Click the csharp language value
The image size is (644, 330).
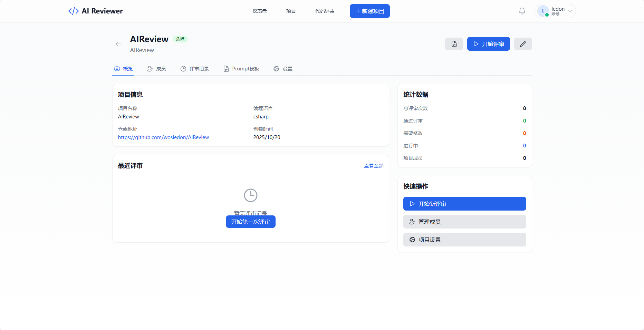[x=261, y=117]
